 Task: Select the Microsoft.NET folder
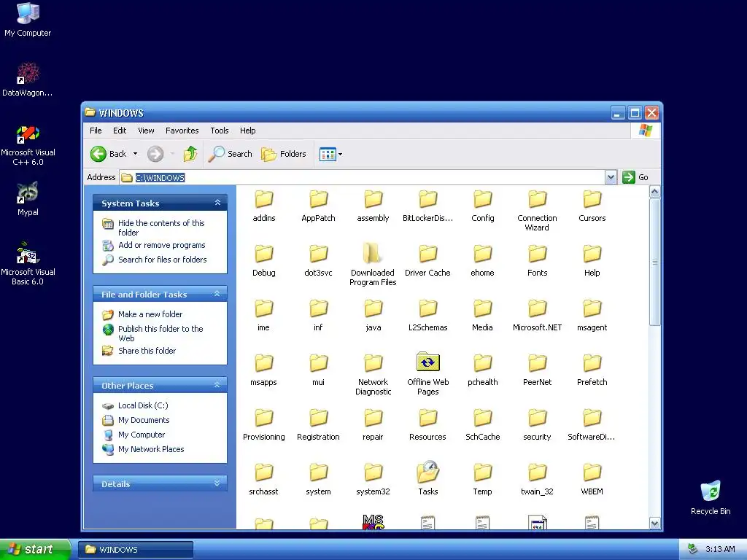tap(538, 315)
